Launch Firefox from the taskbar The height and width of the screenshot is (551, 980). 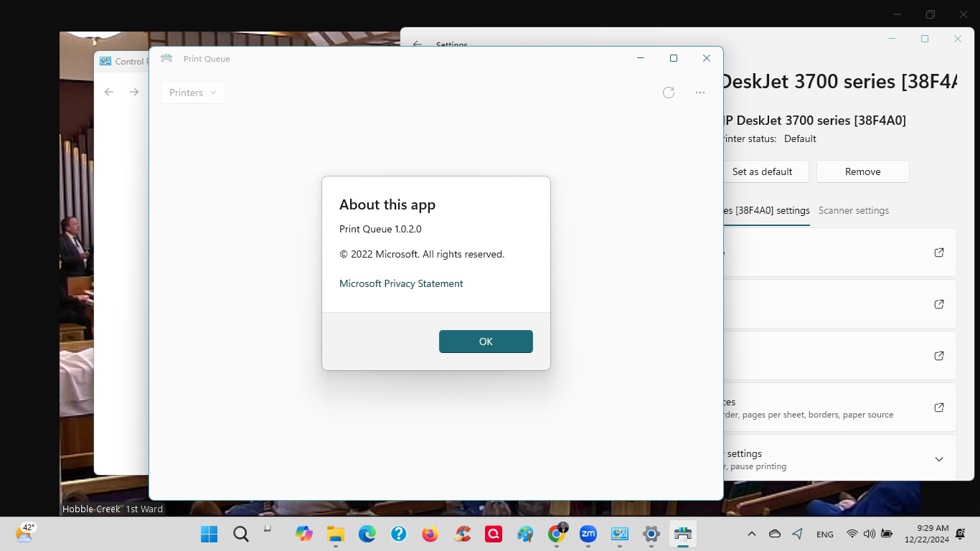[x=430, y=534]
